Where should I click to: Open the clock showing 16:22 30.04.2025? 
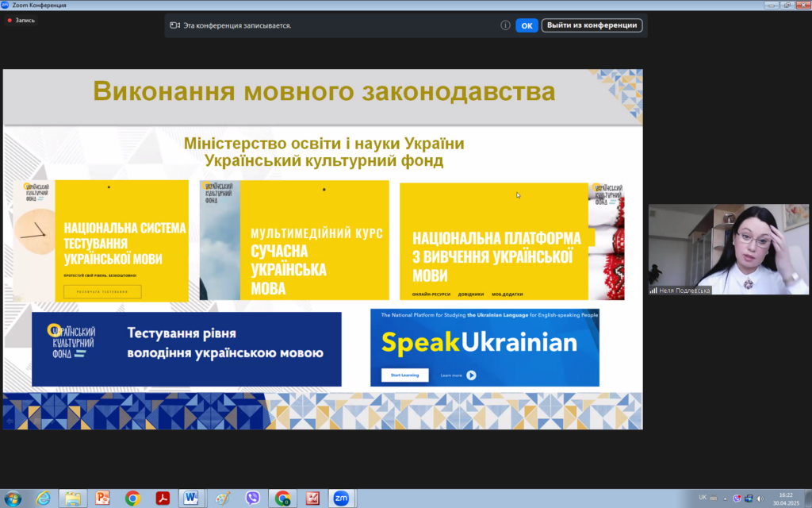786,498
